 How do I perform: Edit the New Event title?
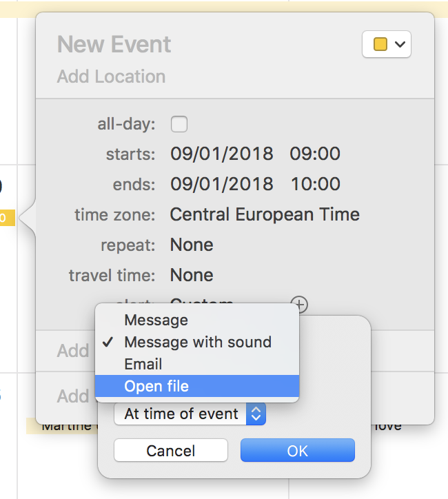point(114,44)
